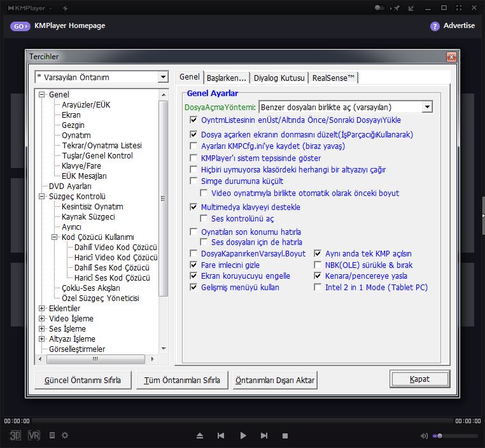Click the tree horizontal scrollbar thumb
The image size is (485, 448).
point(95,360)
